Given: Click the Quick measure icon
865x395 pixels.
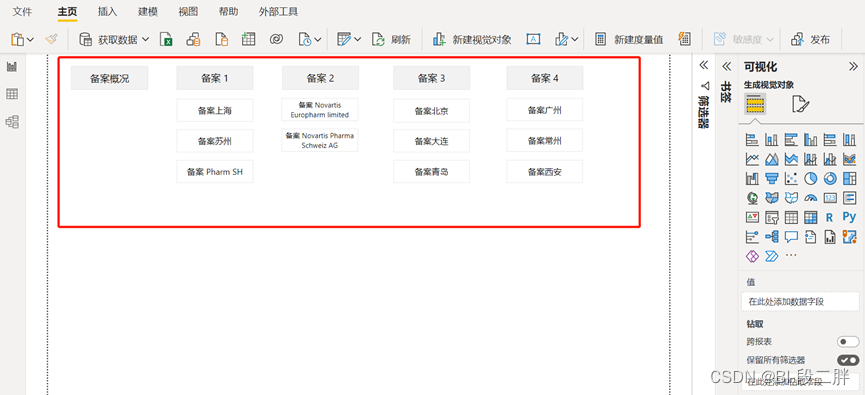Looking at the screenshot, I should 684,39.
